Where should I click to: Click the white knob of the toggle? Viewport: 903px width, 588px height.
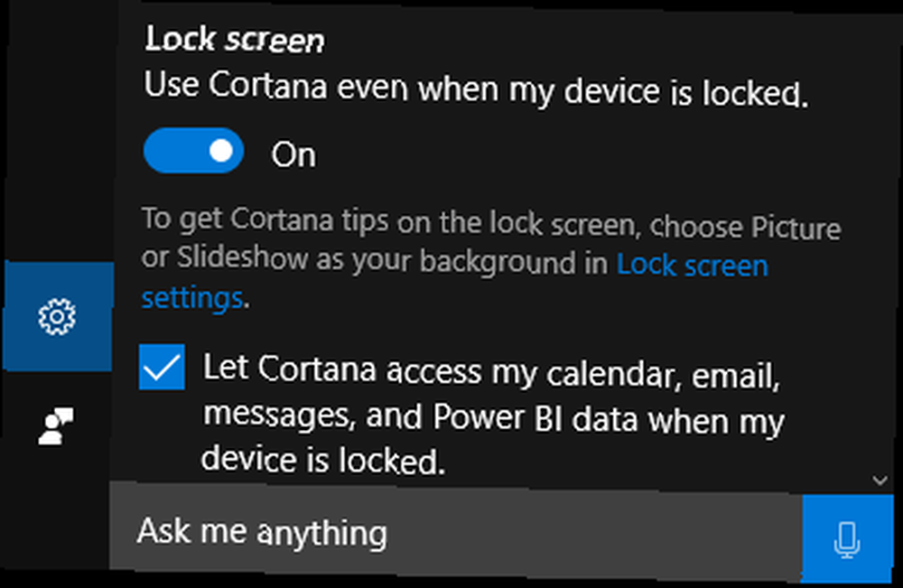tap(221, 152)
